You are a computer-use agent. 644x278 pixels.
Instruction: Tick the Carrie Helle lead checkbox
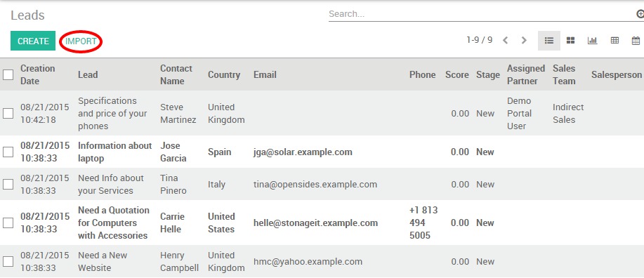coord(8,223)
